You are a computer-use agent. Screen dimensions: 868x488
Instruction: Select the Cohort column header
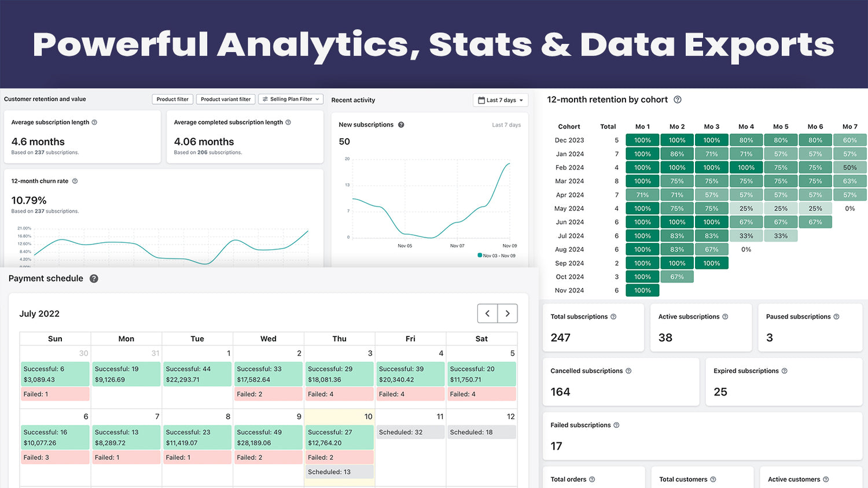pyautogui.click(x=569, y=127)
